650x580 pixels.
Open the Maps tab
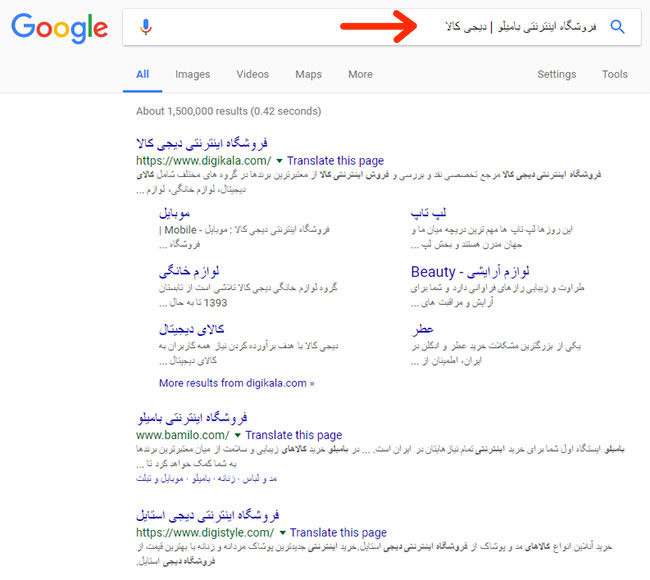[x=308, y=74]
